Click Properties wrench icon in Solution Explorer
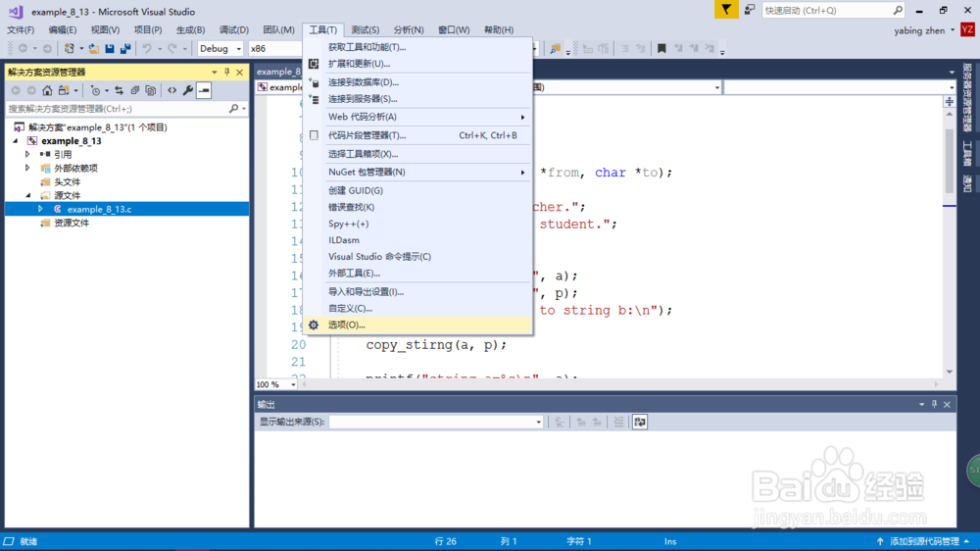 [x=187, y=90]
